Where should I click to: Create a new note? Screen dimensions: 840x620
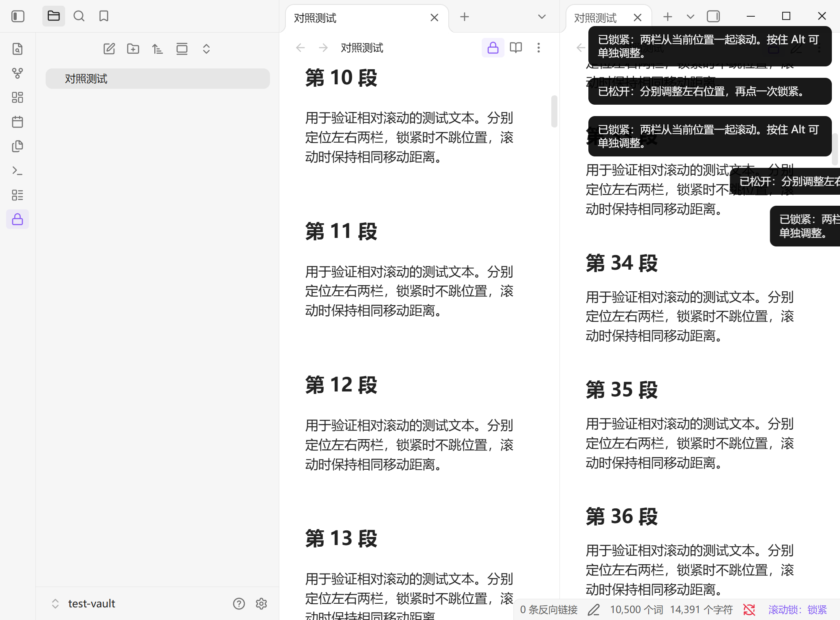109,49
